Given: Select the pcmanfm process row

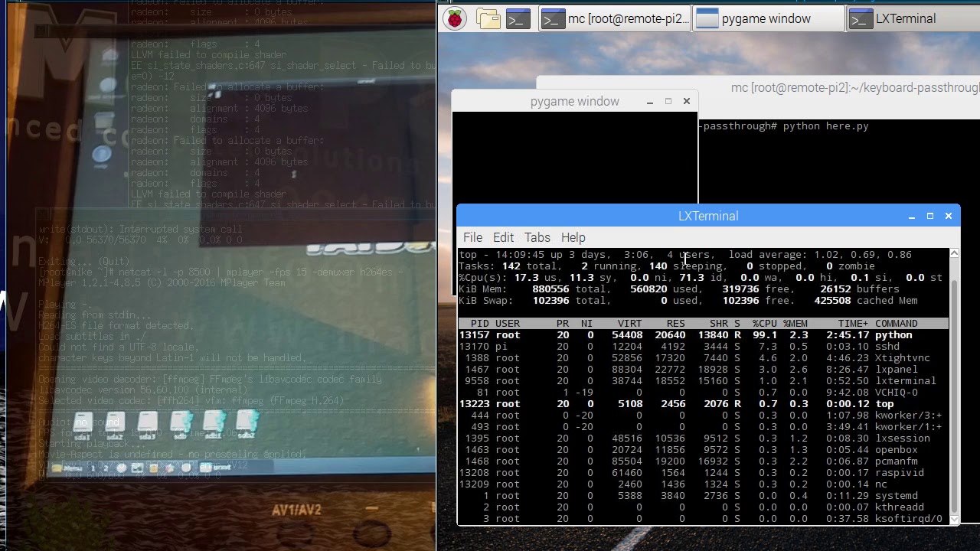Looking at the screenshot, I should pyautogui.click(x=704, y=461).
